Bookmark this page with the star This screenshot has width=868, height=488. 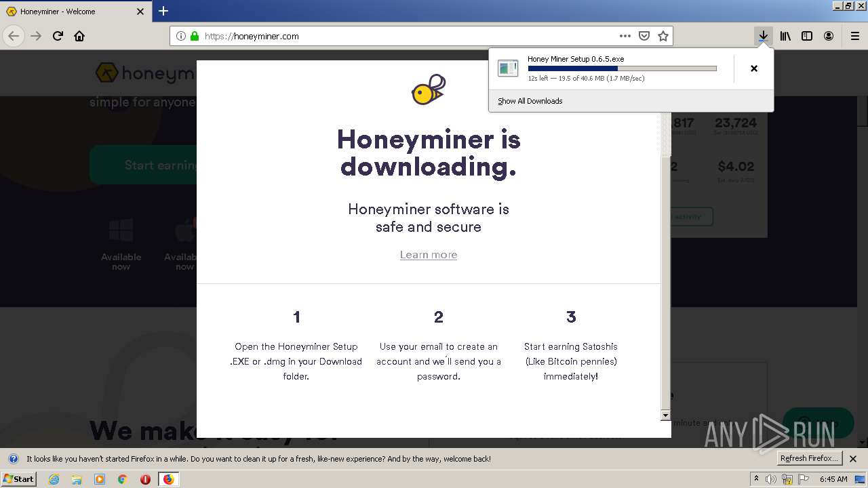(x=663, y=36)
